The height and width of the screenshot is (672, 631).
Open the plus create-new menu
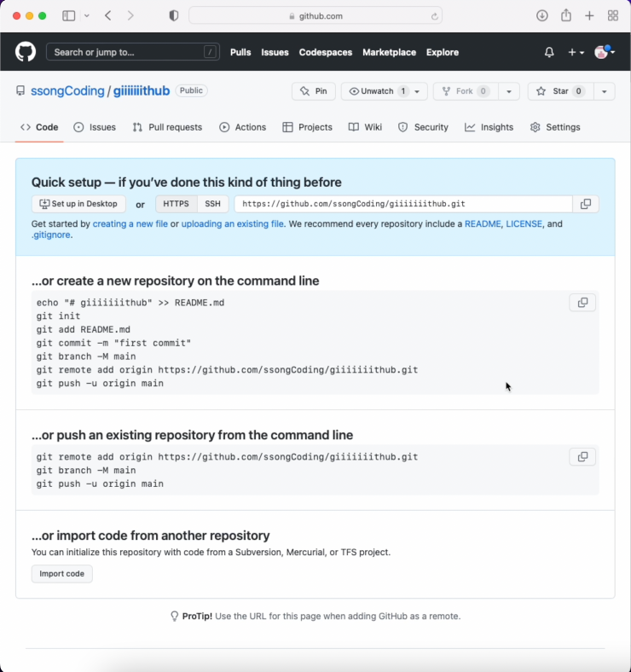[576, 52]
